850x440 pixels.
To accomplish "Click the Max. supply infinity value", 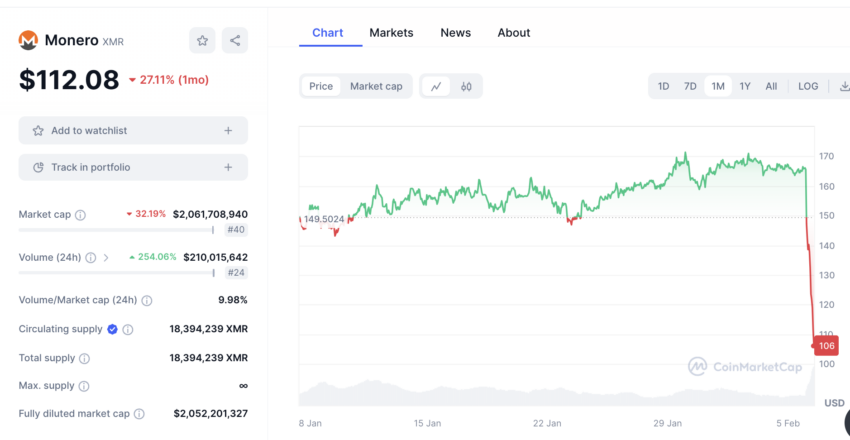I will coord(243,386).
